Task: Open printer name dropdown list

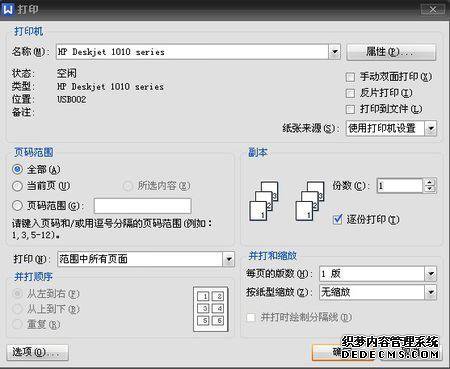Action: [x=334, y=52]
